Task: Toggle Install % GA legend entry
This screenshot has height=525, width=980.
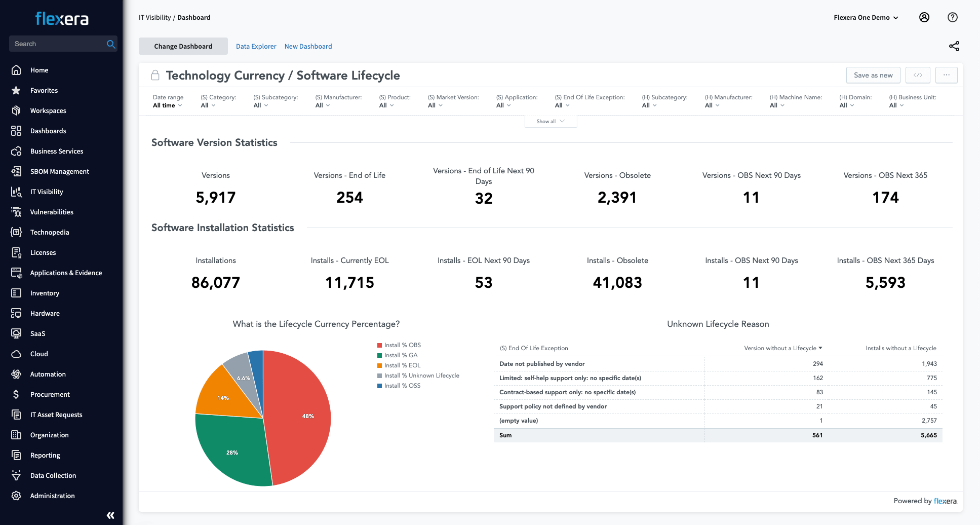Action: [x=401, y=355]
